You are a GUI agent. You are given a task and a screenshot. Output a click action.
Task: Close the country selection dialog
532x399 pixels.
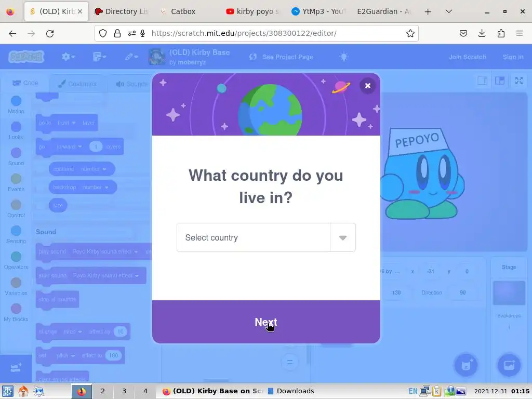367,86
